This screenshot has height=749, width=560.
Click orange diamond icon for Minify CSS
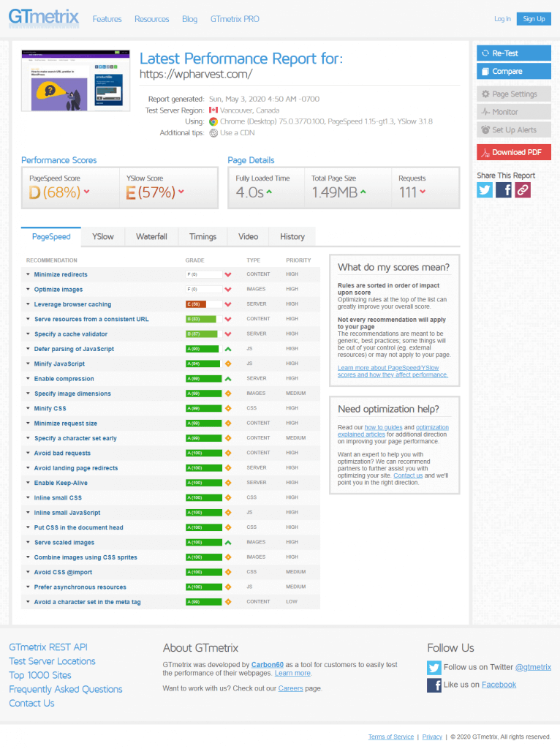point(228,408)
